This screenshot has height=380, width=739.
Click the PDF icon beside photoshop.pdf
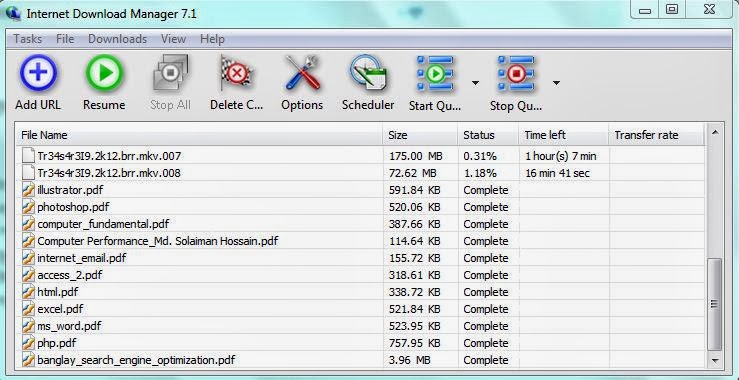coord(29,207)
